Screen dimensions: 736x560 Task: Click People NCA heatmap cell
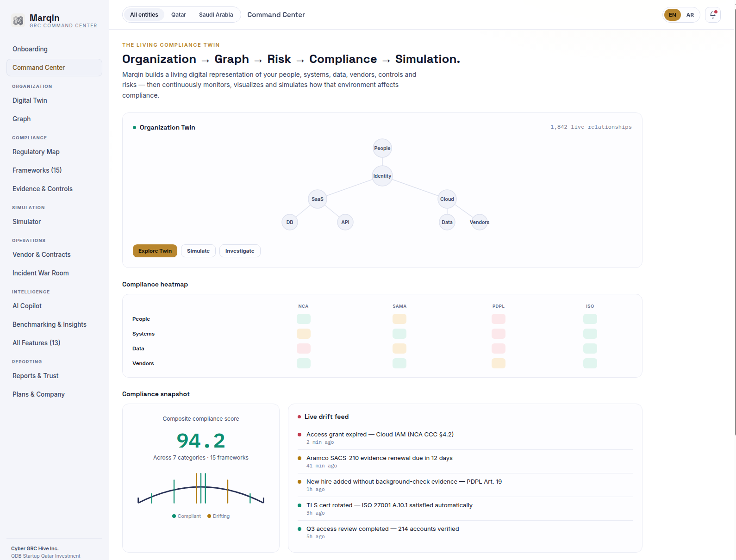click(x=304, y=319)
